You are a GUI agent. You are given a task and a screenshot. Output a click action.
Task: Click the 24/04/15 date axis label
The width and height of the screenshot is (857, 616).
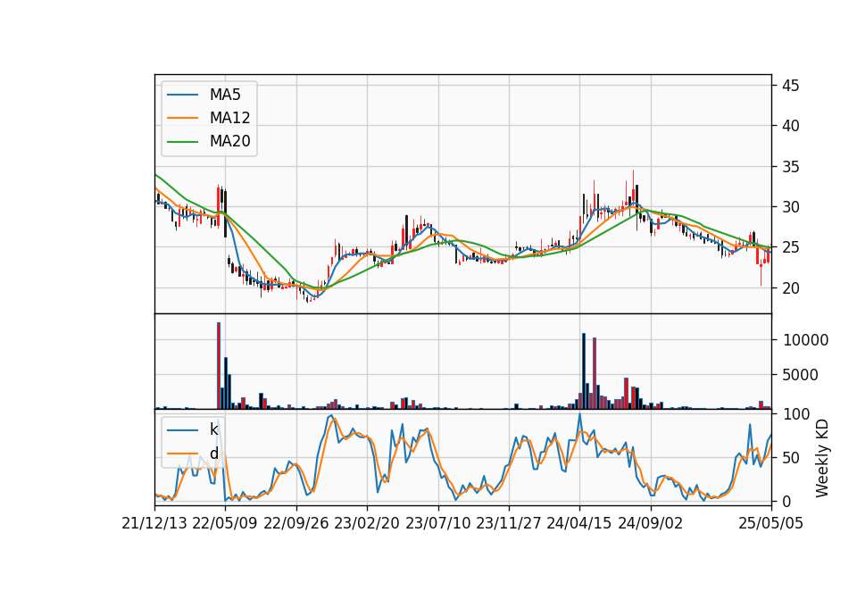coord(578,523)
